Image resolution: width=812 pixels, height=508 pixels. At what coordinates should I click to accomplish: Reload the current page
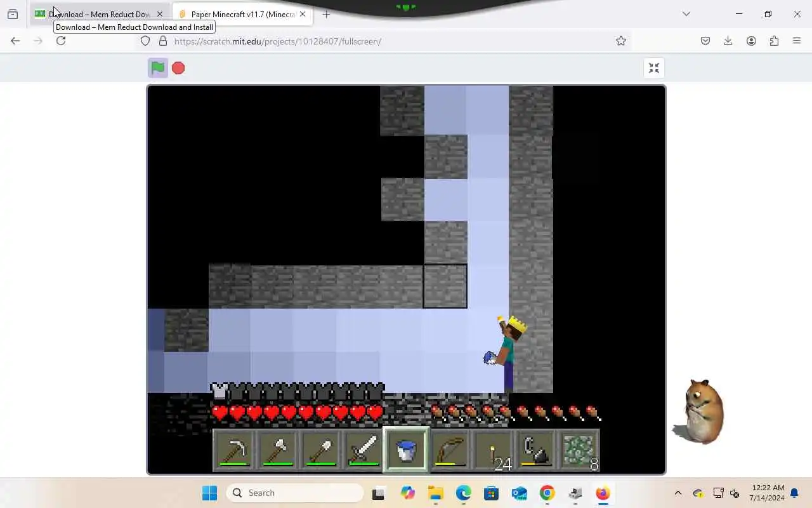tap(61, 41)
